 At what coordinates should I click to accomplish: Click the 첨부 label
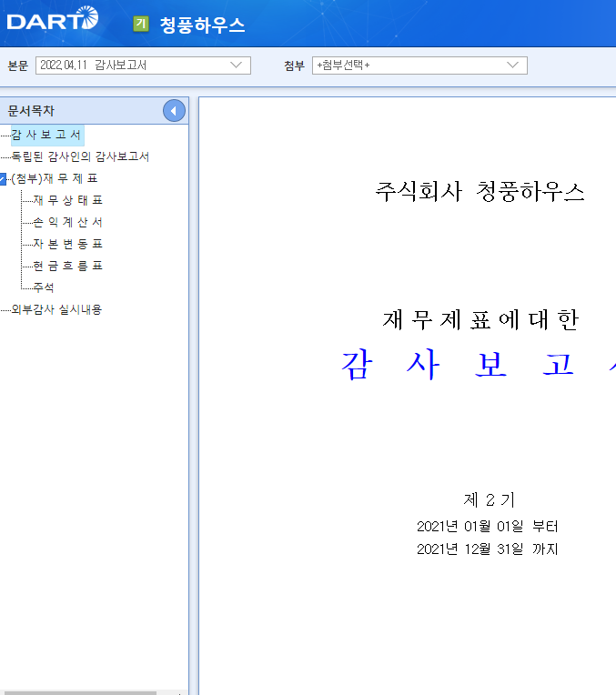click(295, 66)
